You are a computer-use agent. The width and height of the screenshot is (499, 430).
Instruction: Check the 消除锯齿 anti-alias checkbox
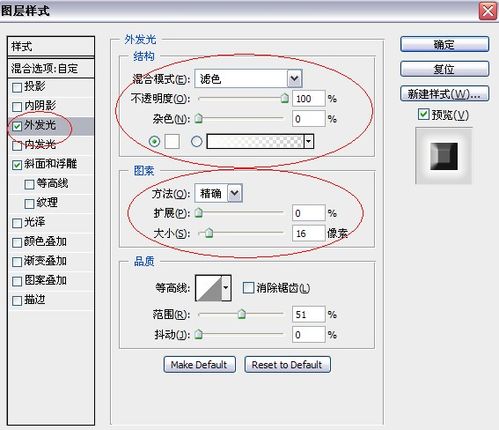click(x=248, y=288)
